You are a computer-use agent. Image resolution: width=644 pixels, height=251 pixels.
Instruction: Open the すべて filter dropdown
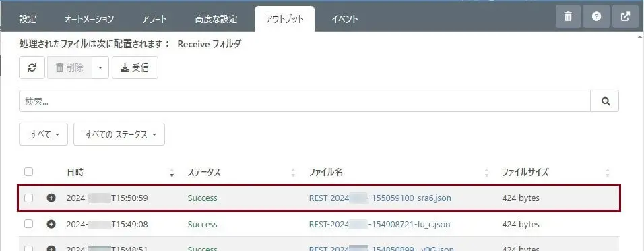point(44,134)
